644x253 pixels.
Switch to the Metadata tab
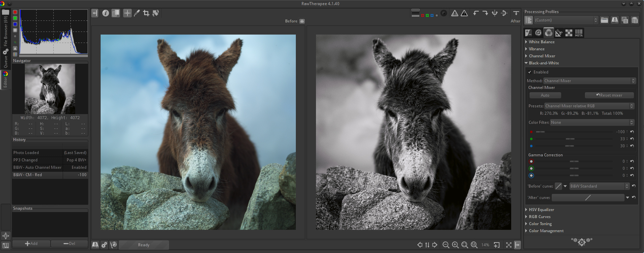[x=579, y=33]
